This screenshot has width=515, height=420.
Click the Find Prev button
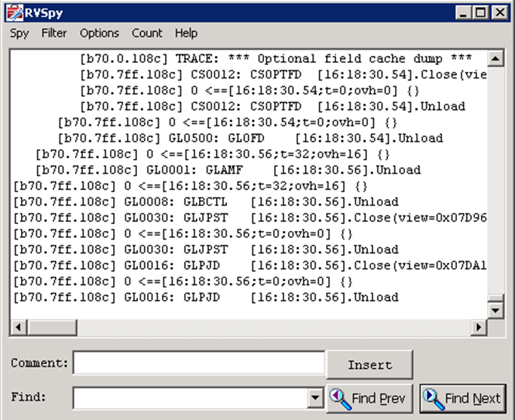[x=370, y=398]
